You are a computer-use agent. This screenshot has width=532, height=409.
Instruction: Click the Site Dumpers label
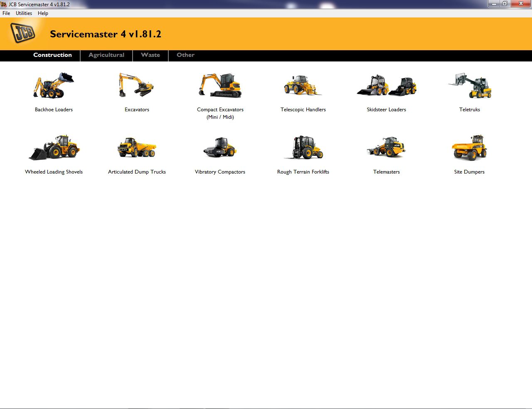click(469, 172)
